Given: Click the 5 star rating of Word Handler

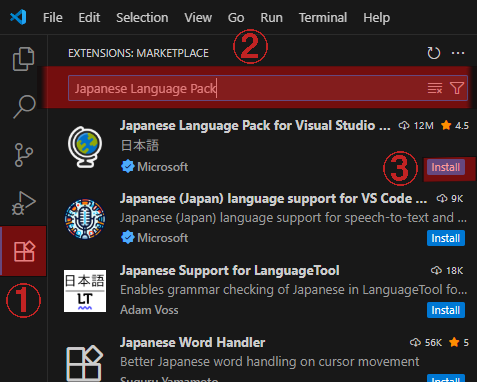Looking at the screenshot, I should [x=459, y=342].
